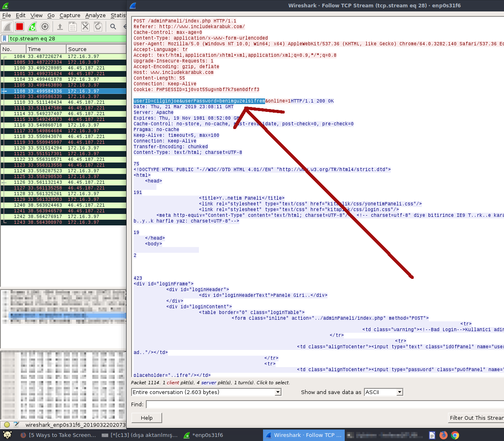Click the Find text field

click(x=325, y=404)
